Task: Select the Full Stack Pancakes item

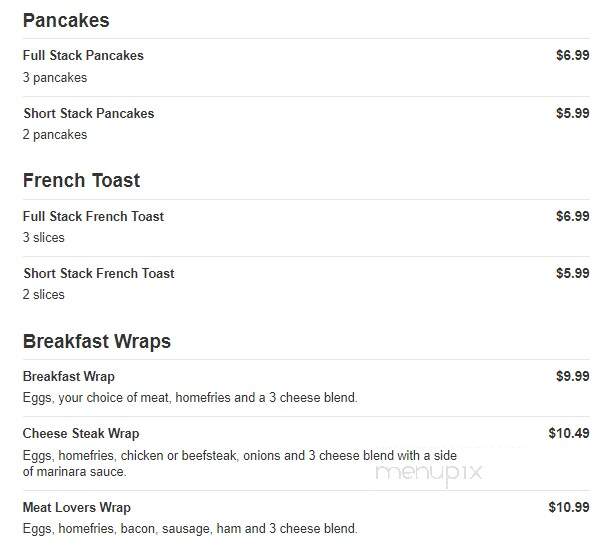Action: (x=83, y=55)
